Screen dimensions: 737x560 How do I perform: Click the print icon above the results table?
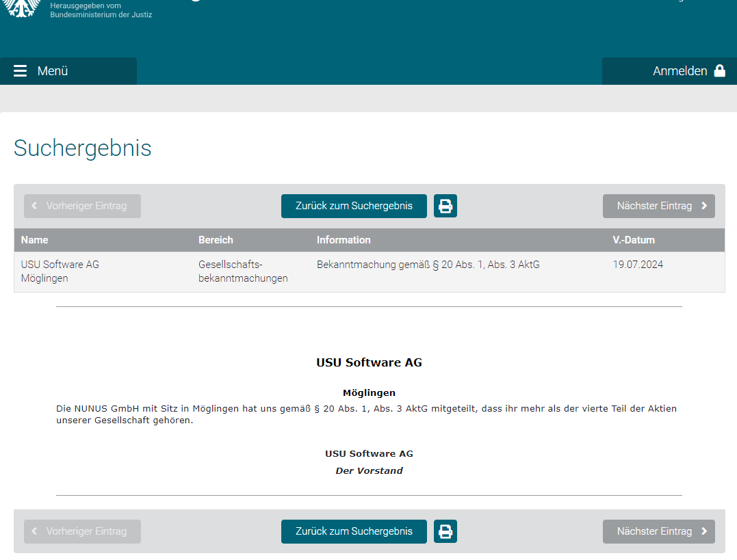pos(445,206)
